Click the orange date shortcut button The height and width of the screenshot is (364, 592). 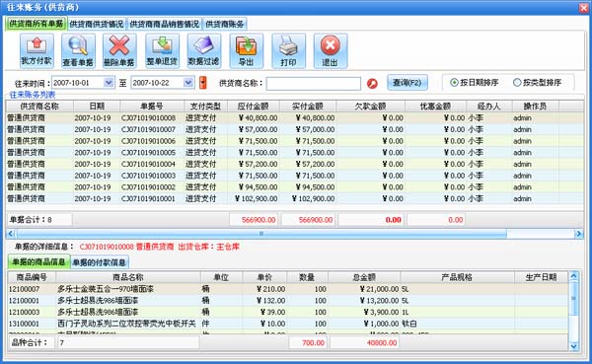tap(202, 83)
